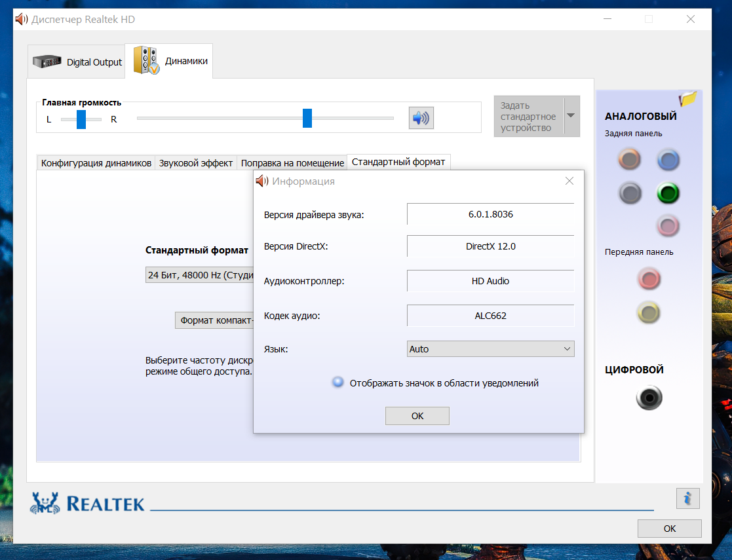Click the Версия DirectX label

pyautogui.click(x=296, y=246)
